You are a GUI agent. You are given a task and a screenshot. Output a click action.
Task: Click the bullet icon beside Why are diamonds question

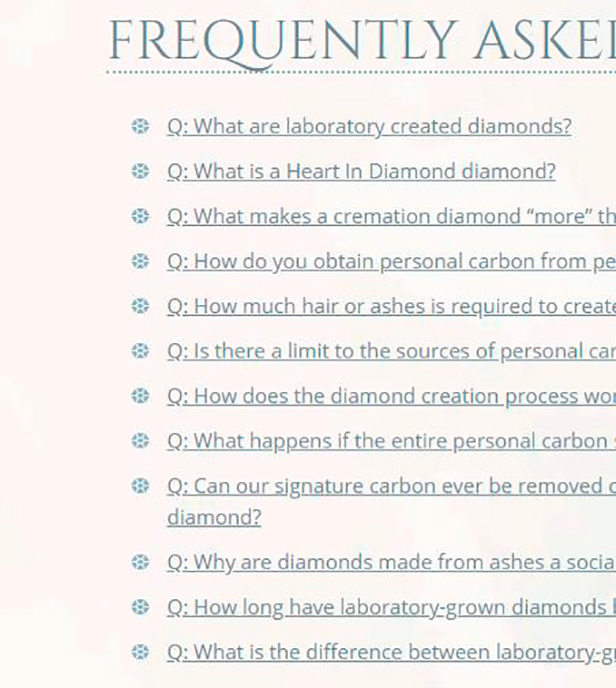[140, 562]
